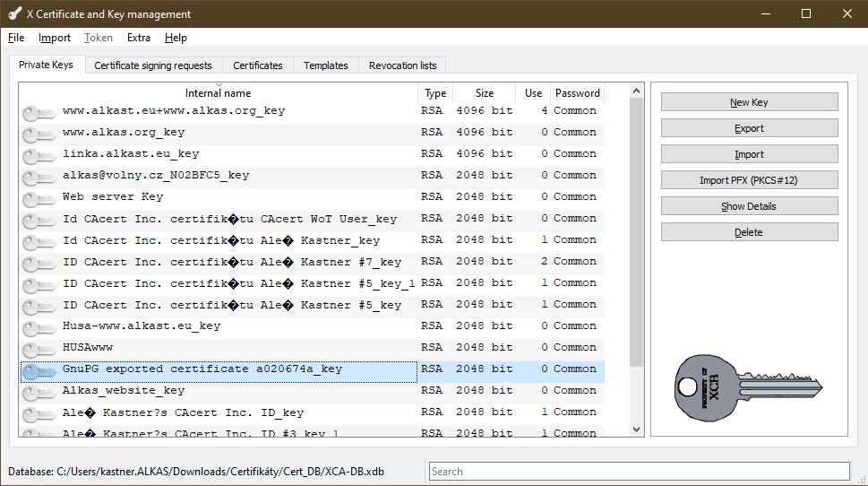The height and width of the screenshot is (486, 868).
Task: Click key icon beside Web server Key
Action: (39, 198)
